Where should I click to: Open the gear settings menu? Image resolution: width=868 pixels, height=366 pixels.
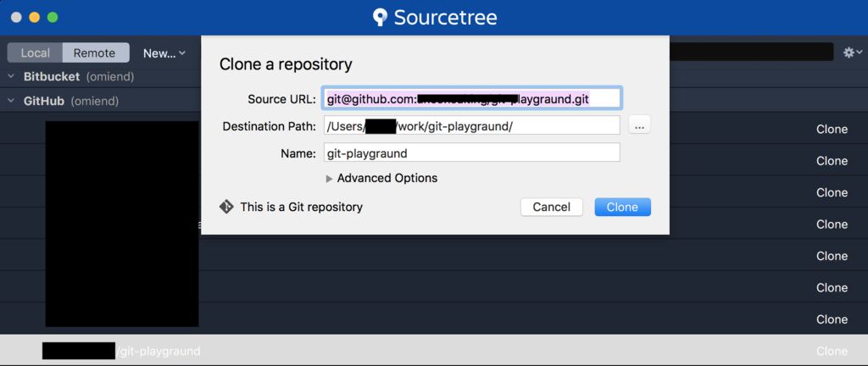[851, 53]
